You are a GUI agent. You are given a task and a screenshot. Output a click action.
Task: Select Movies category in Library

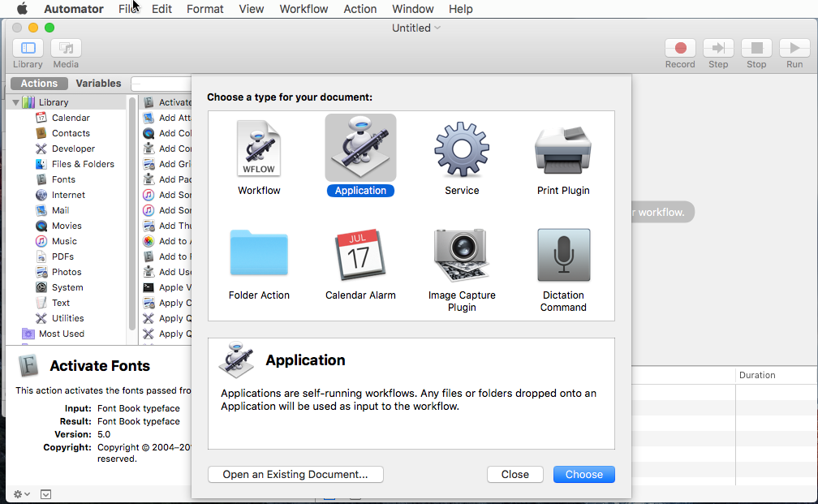click(68, 226)
